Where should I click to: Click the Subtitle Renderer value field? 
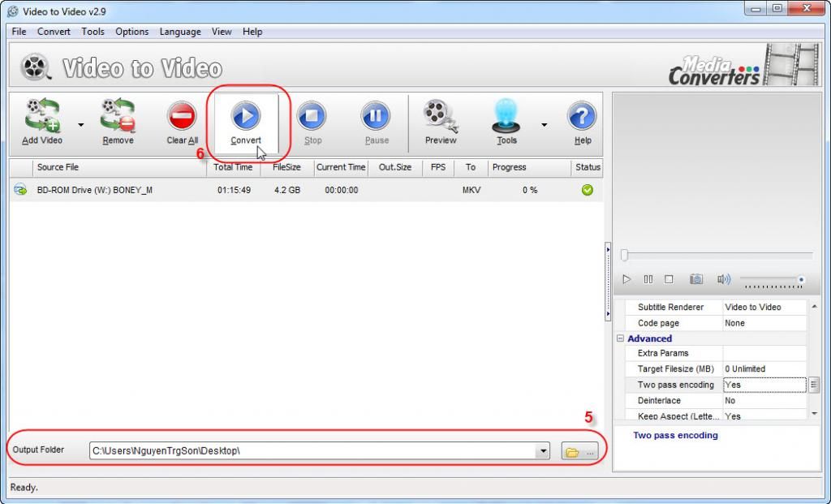[764, 308]
